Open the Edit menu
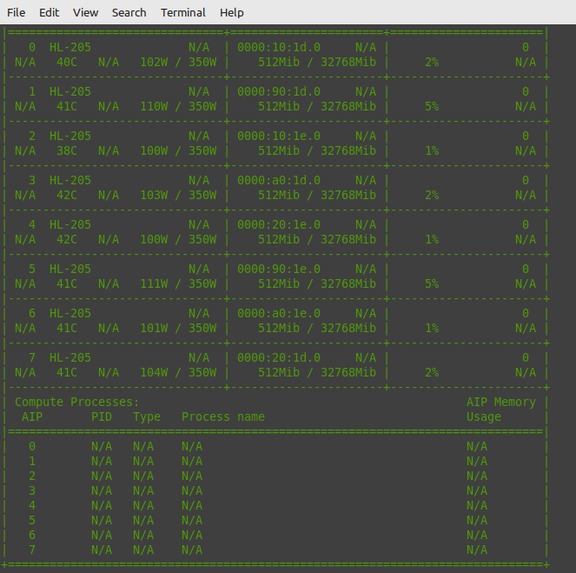576x573 pixels. point(49,12)
